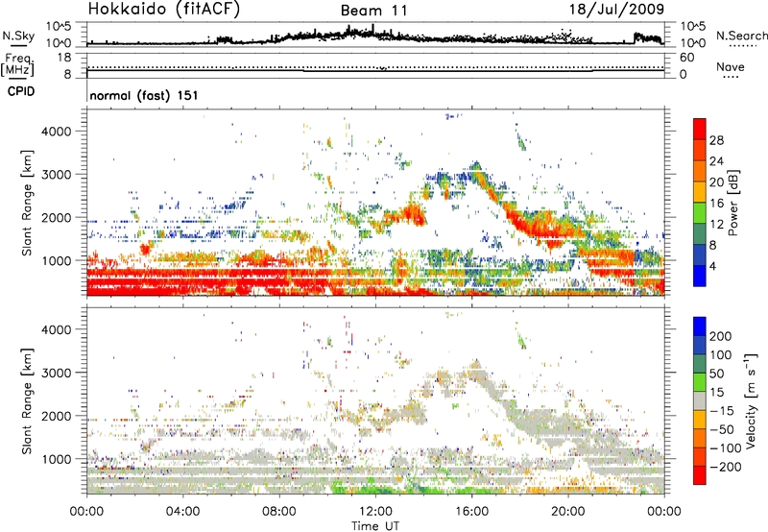Click the 'CPID' label
768x532 pixels.
click(x=21, y=91)
